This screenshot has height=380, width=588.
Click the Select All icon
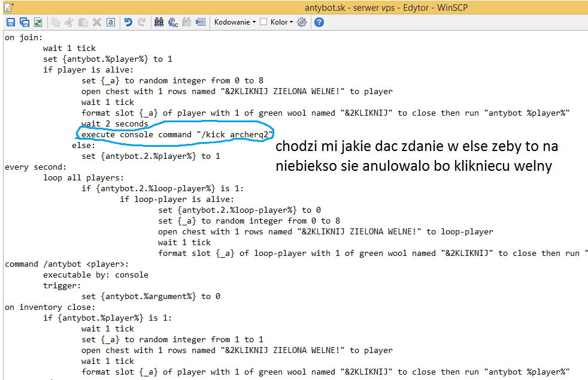[x=111, y=22]
